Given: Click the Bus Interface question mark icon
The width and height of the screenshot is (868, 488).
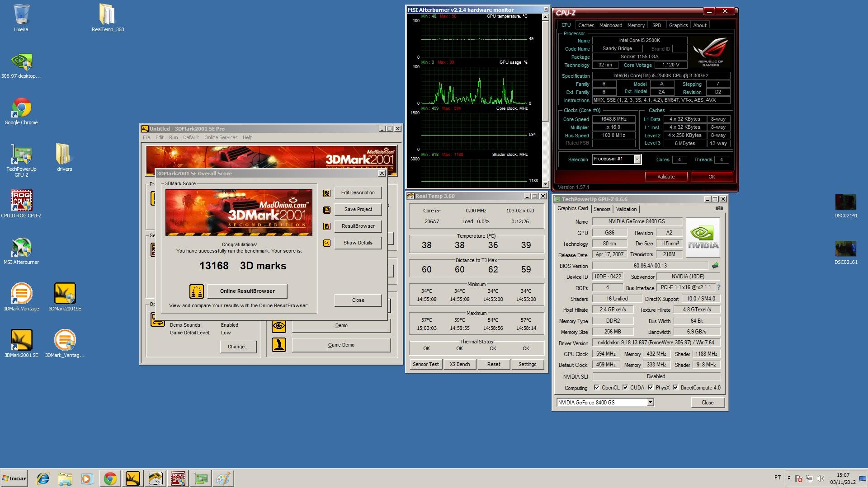Looking at the screenshot, I should [x=719, y=287].
